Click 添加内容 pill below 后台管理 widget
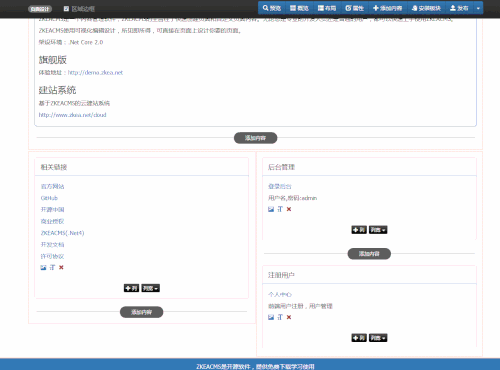500x370 pixels. tap(369, 254)
